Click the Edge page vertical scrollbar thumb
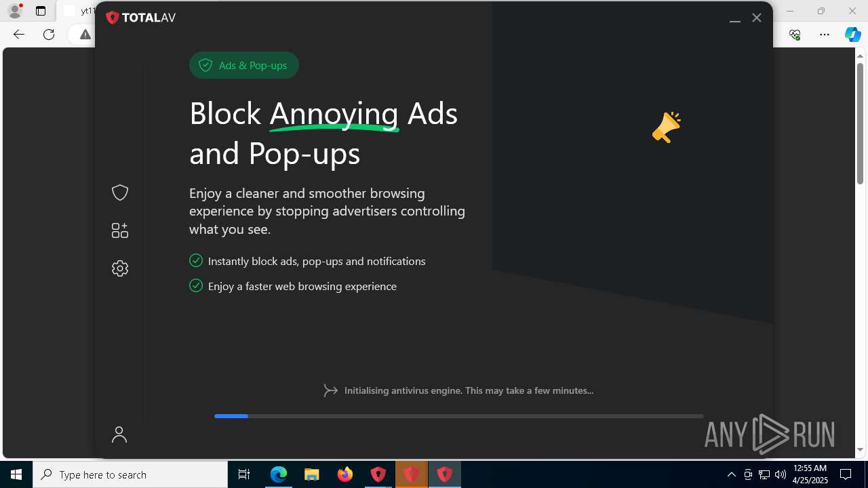Image resolution: width=868 pixels, height=488 pixels. [x=861, y=123]
